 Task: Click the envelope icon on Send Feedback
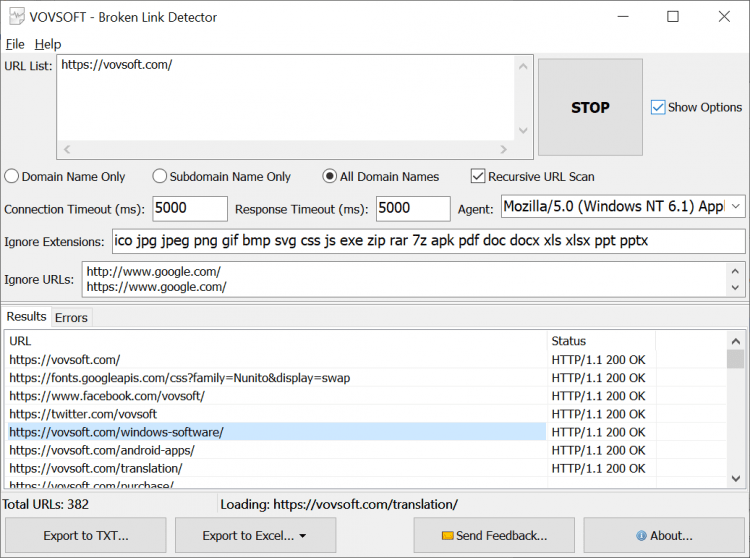pyautogui.click(x=447, y=536)
